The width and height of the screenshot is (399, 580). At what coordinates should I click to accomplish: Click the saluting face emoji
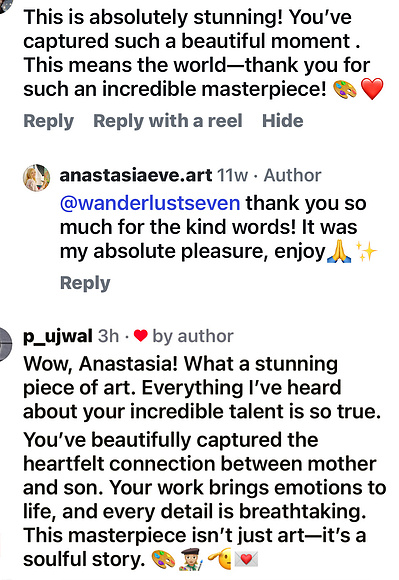219,559
